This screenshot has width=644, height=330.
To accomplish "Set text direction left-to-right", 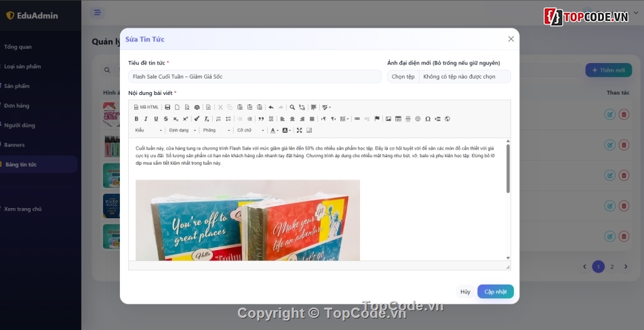I will 323,119.
